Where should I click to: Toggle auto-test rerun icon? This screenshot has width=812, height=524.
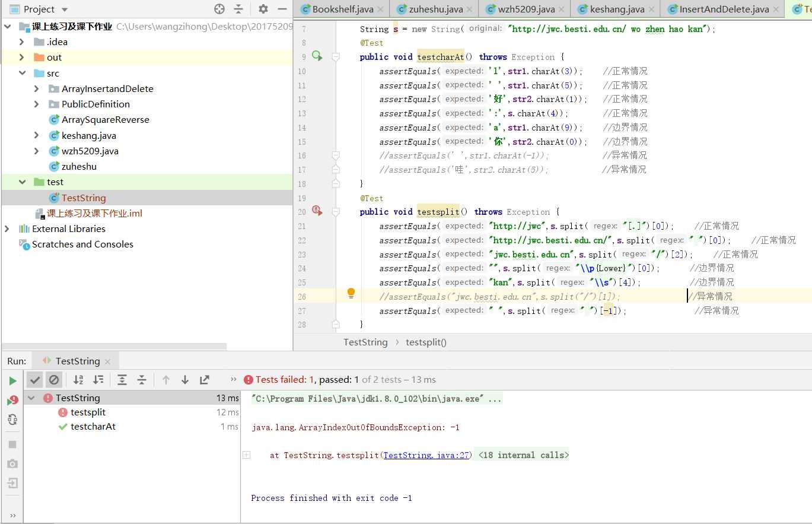click(12, 420)
